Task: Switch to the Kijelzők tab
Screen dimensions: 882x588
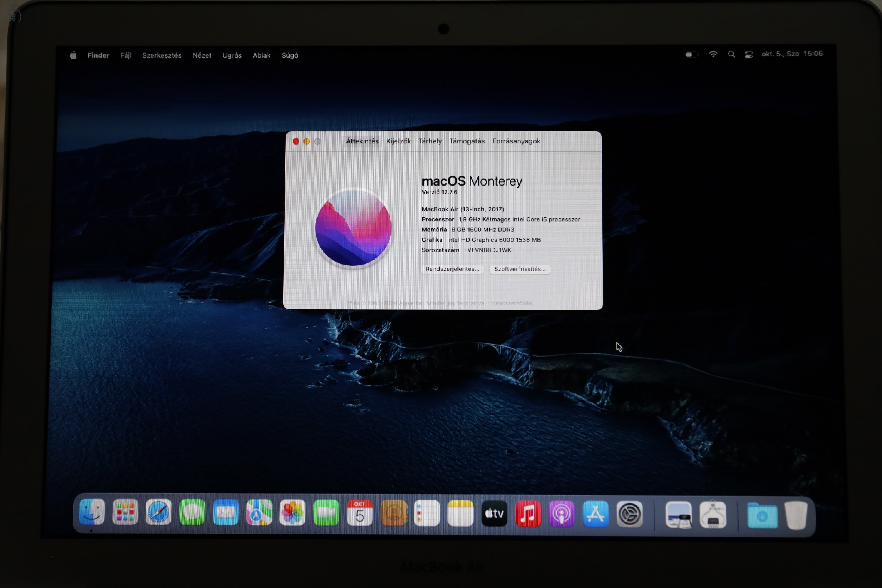Action: (398, 141)
